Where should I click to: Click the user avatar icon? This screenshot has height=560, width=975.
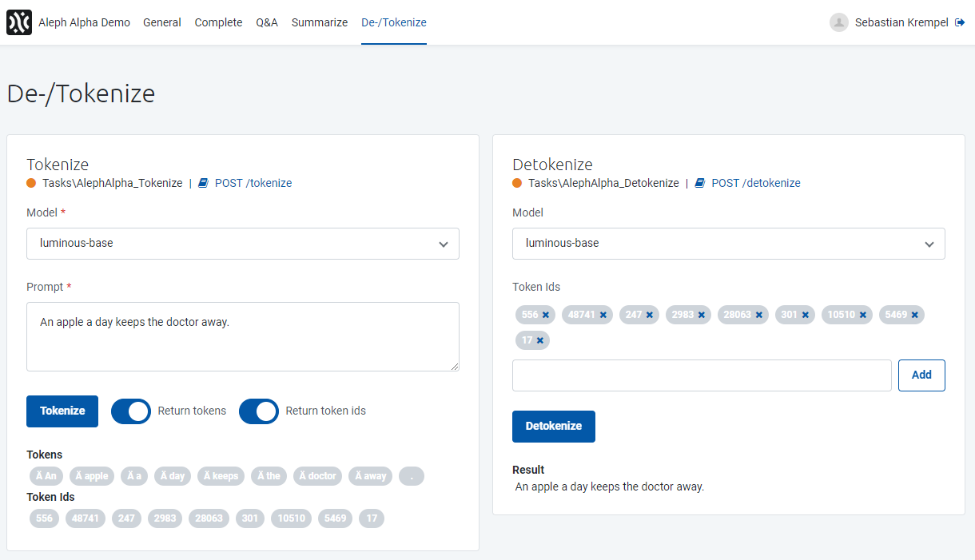838,22
